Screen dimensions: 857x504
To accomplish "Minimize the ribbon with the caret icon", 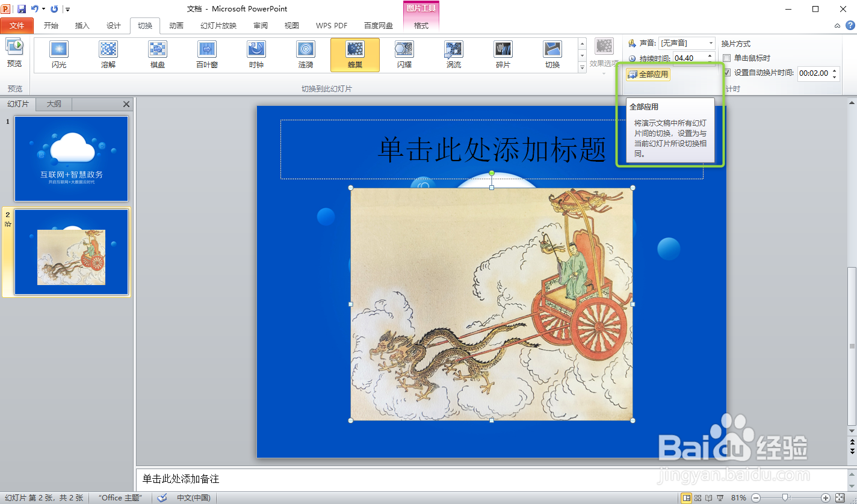I will click(838, 26).
